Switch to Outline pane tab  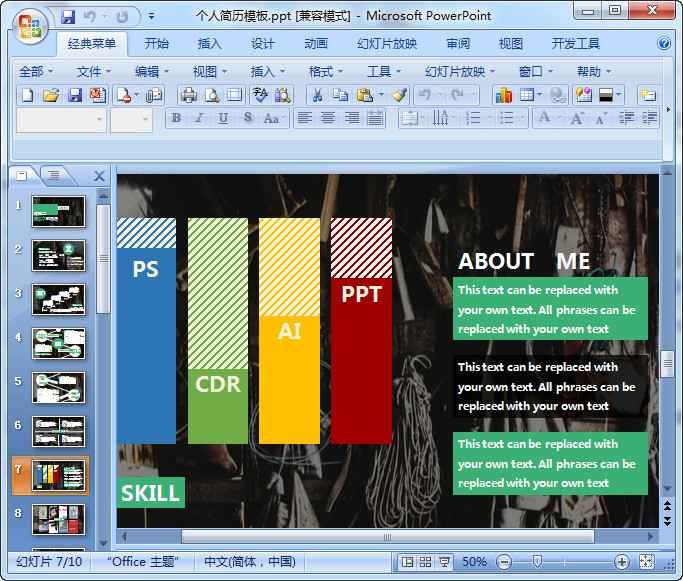(x=54, y=176)
